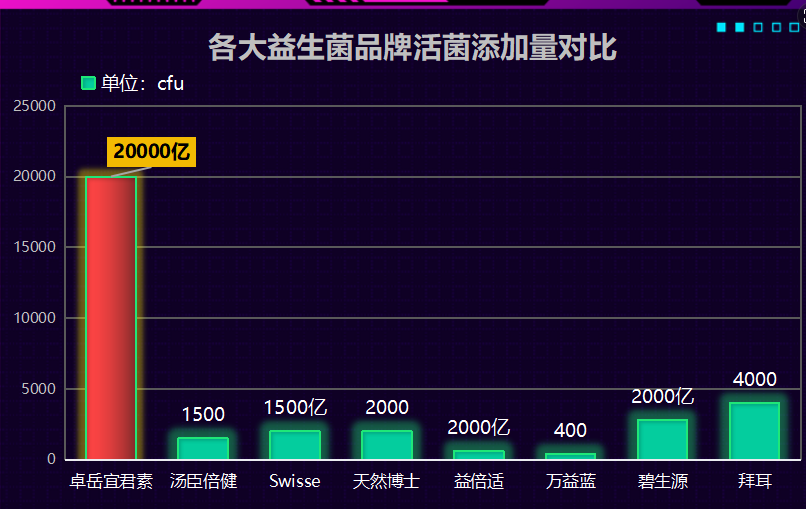Click the red 卓岳宜君素 bar
This screenshot has width=806, height=509.
point(111,318)
